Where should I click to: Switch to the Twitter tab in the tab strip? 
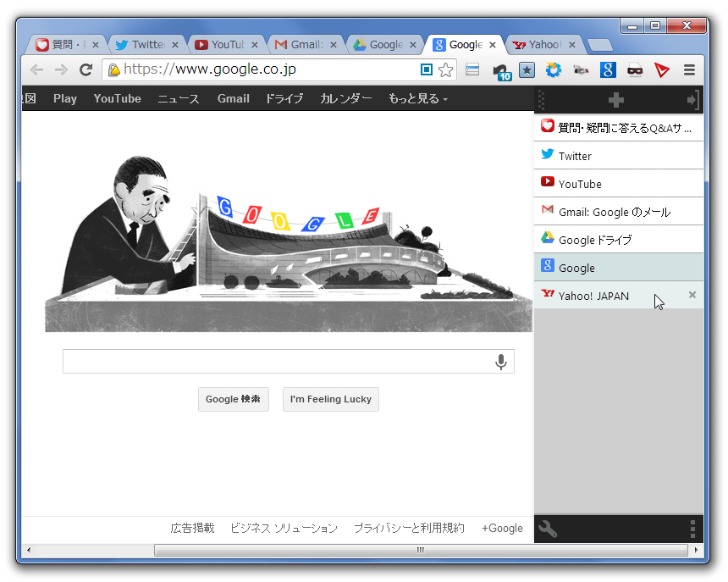click(146, 45)
